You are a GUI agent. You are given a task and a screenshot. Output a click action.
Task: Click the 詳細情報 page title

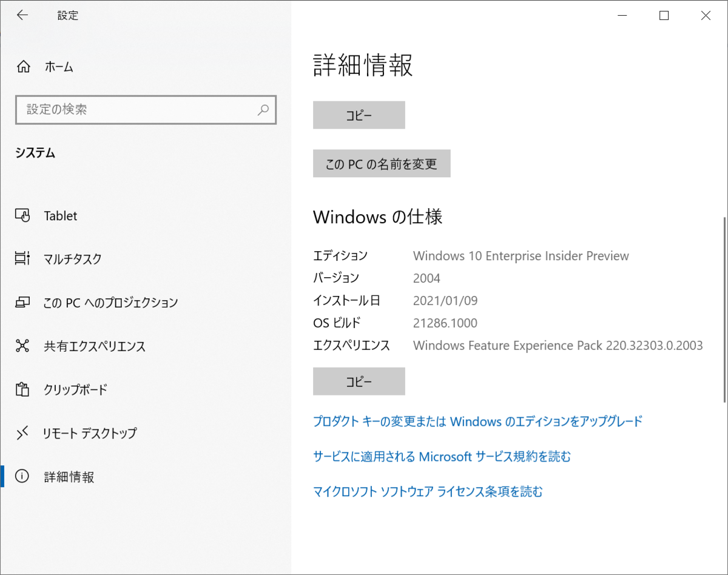(363, 66)
